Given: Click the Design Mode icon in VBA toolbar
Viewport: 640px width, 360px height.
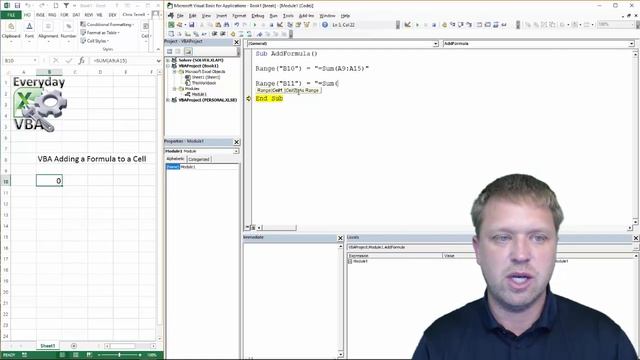Looking at the screenshot, I should click(280, 25).
